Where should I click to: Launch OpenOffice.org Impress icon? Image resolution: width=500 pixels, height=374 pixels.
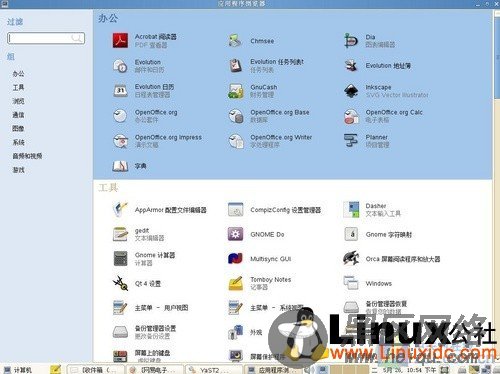[120, 141]
